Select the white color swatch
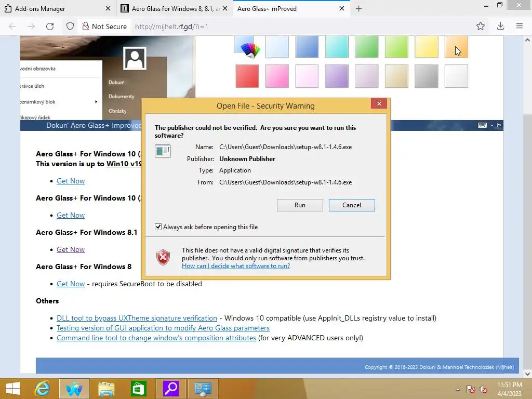 tap(456, 76)
